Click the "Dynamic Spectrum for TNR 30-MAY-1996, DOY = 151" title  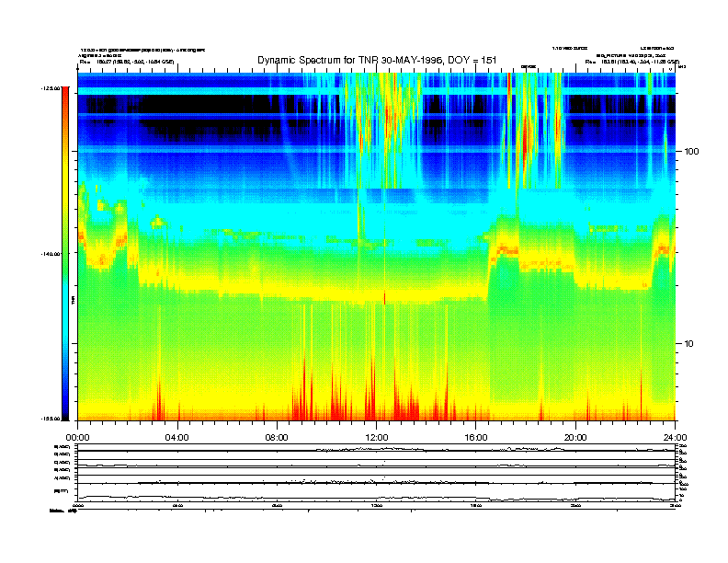[x=377, y=60]
